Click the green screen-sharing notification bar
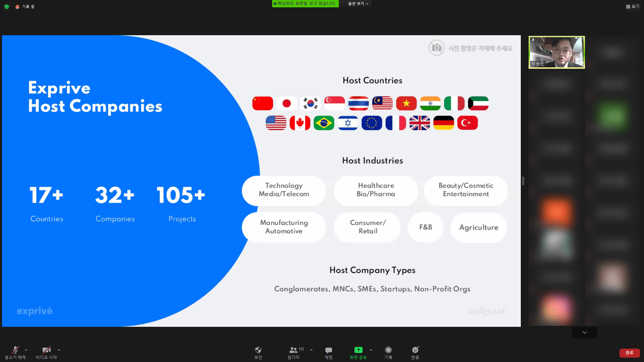Image resolution: width=644 pixels, height=362 pixels. [x=305, y=4]
